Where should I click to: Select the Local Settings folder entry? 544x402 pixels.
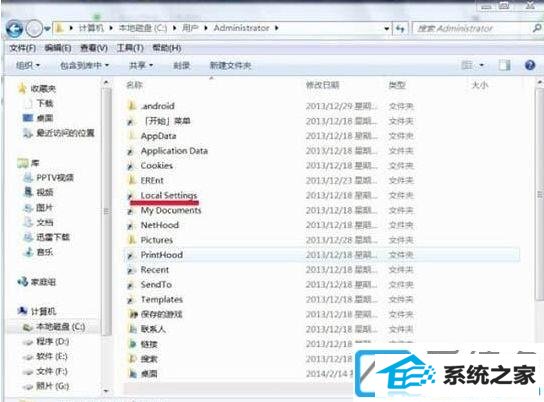169,196
